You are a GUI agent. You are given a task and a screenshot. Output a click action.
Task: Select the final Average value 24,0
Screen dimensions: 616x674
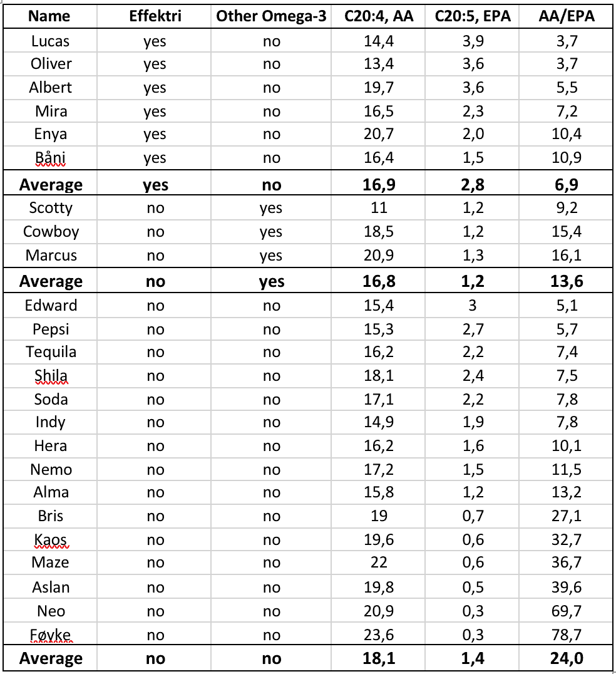[566, 658]
